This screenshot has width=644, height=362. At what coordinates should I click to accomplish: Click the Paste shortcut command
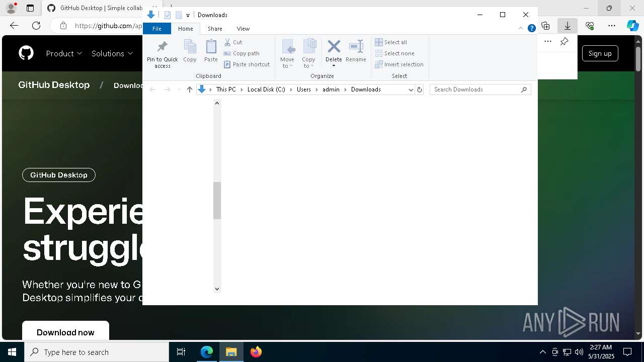(247, 64)
